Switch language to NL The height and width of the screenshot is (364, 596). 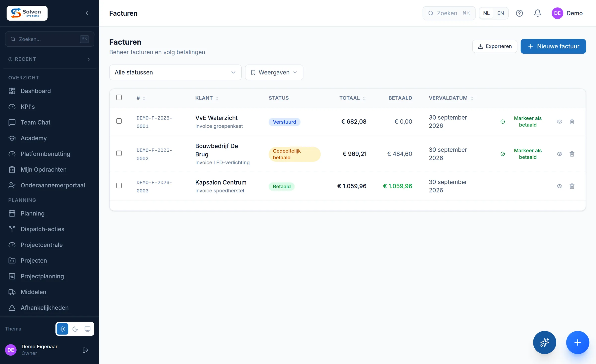pos(486,13)
